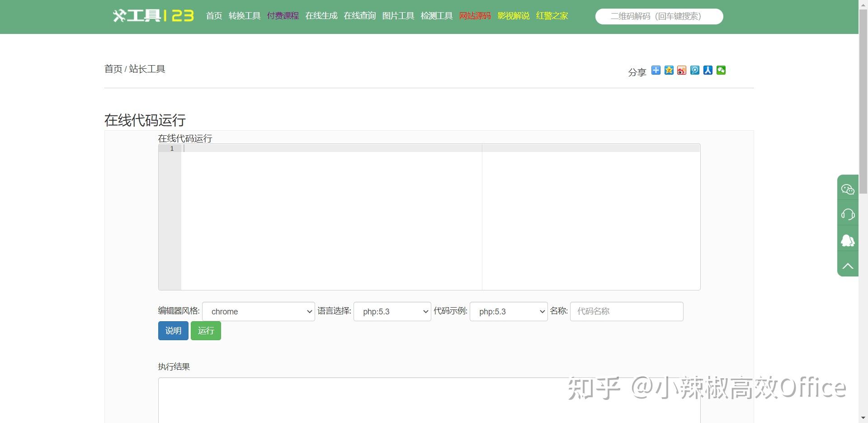This screenshot has height=423, width=868.
Task: Open QQ penguin contact icon
Action: tap(848, 240)
